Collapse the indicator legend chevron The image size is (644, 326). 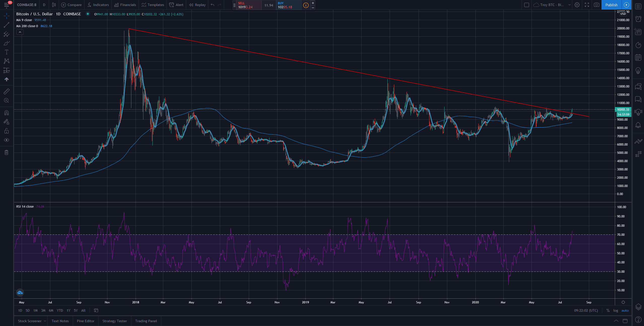(x=20, y=32)
